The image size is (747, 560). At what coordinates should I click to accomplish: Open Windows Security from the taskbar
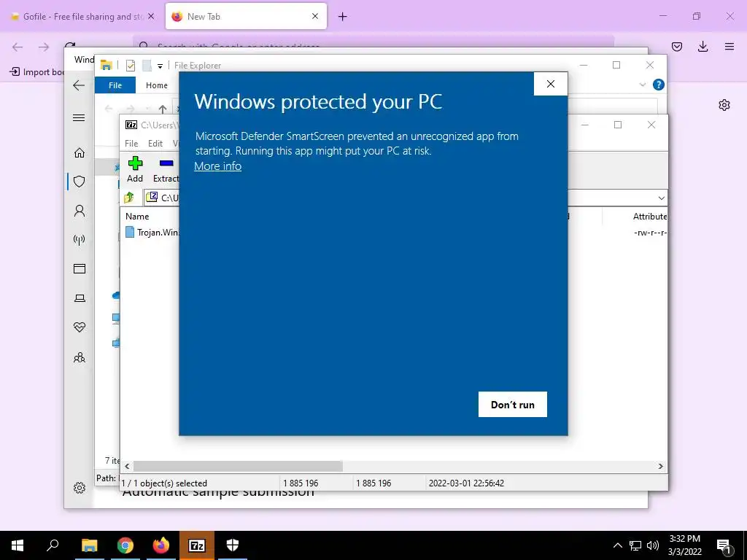point(233,545)
